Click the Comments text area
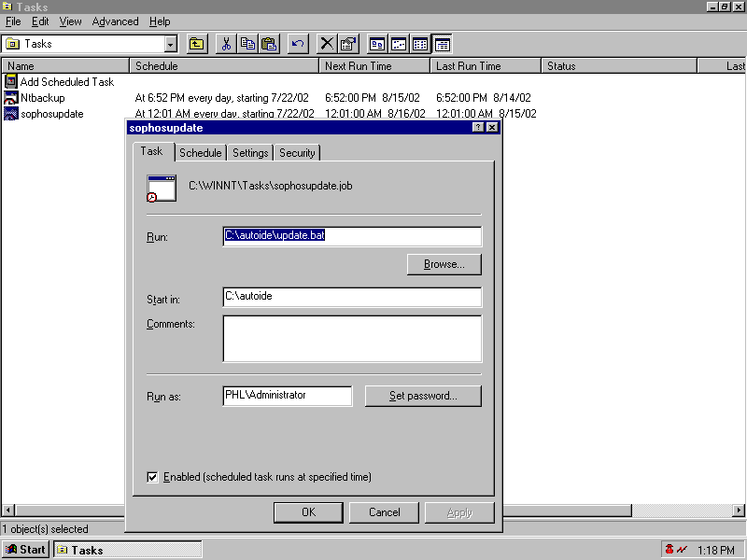Image resolution: width=747 pixels, height=560 pixels. click(x=352, y=339)
